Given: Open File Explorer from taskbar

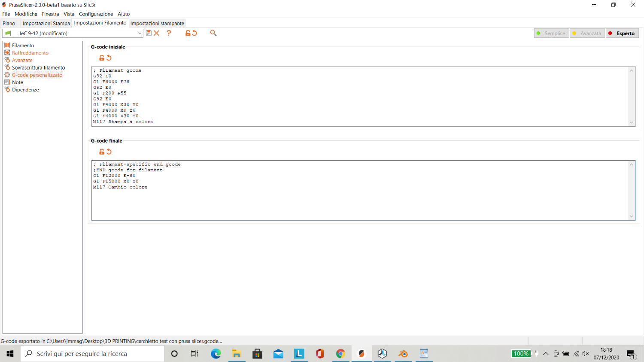Looking at the screenshot, I should 237,354.
